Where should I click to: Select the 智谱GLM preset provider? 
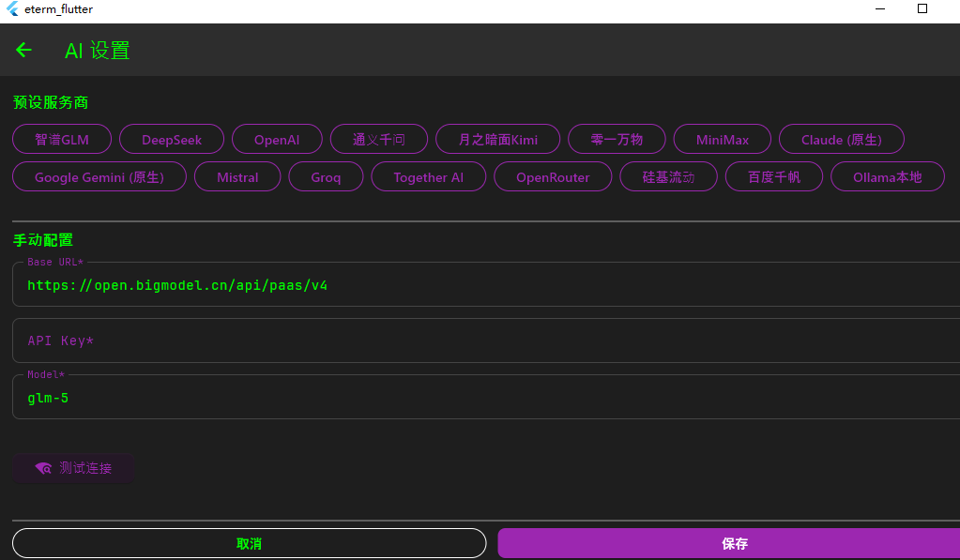(61, 139)
